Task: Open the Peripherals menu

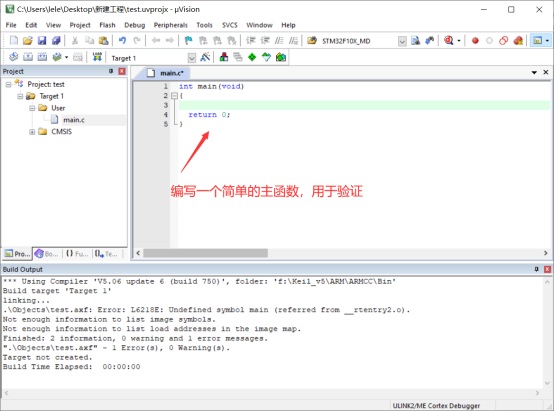Action: tap(171, 25)
